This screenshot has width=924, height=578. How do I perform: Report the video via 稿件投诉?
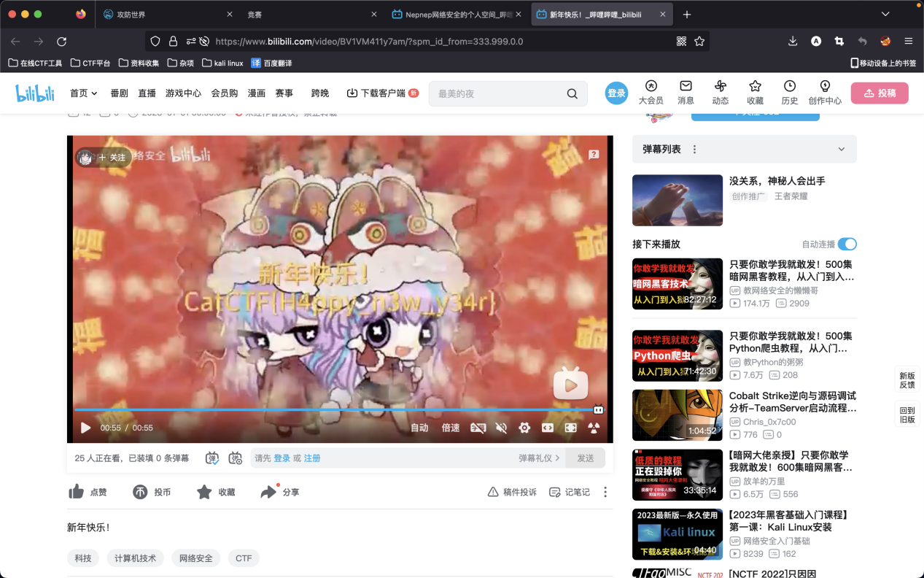click(512, 492)
